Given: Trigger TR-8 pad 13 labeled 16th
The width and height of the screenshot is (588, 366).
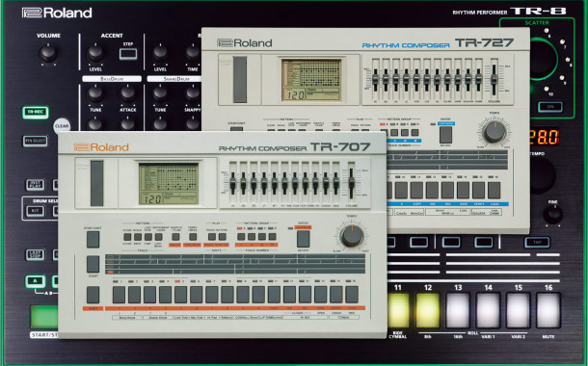Looking at the screenshot, I should (458, 310).
